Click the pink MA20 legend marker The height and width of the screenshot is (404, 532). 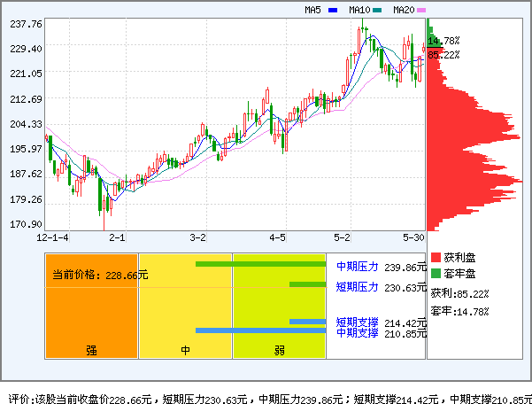[421, 11]
